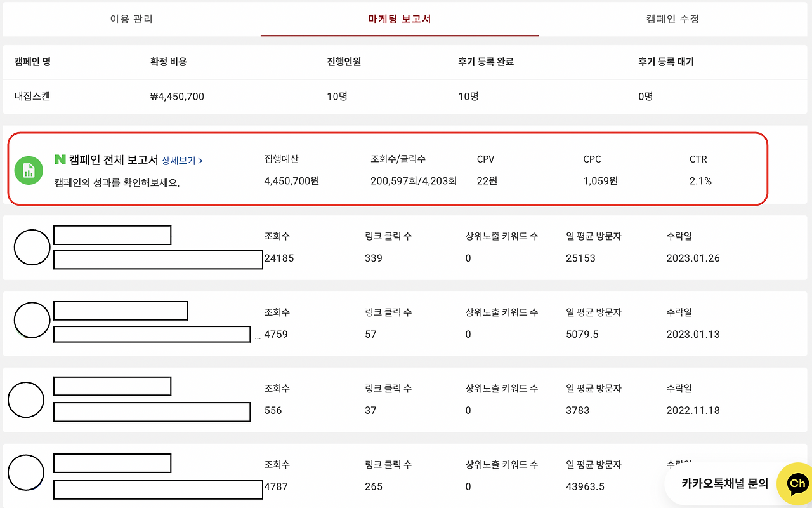The height and width of the screenshot is (508, 812).
Task: Click the 수락일 date 2023.01.26
Action: (693, 258)
